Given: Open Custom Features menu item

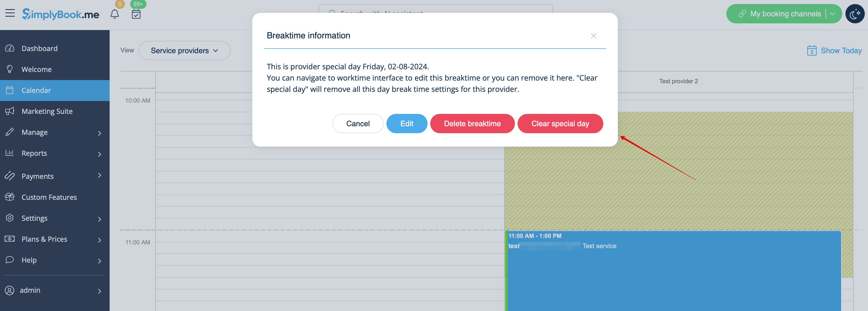Looking at the screenshot, I should pyautogui.click(x=55, y=197).
